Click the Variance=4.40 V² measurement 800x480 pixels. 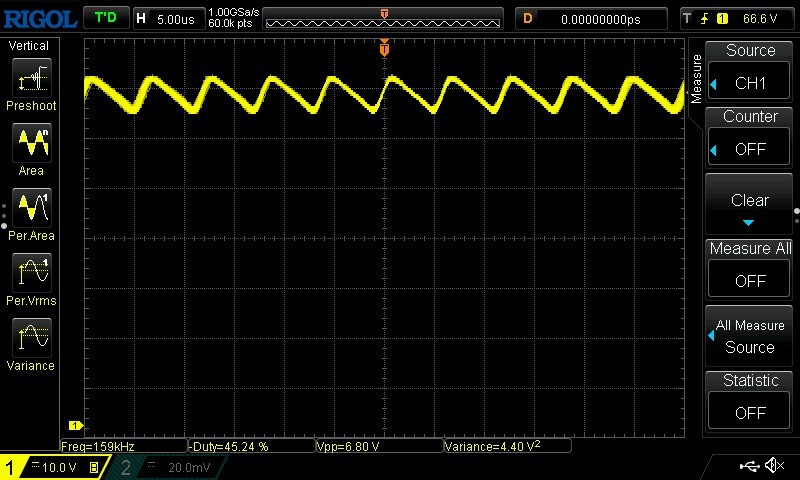pos(507,446)
